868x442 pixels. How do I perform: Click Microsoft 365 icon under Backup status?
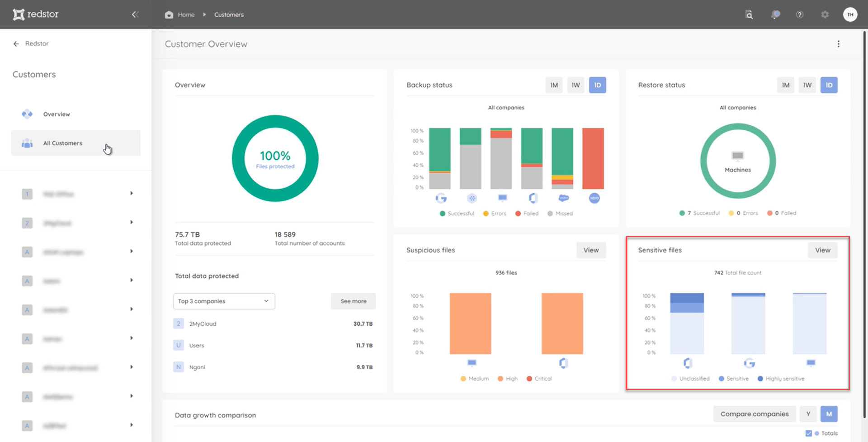(x=533, y=198)
